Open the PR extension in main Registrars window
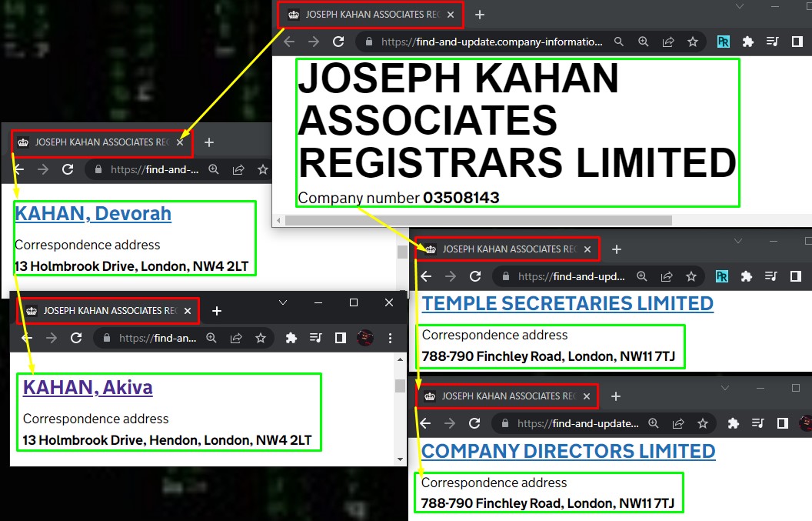Image resolution: width=812 pixels, height=521 pixels. coord(724,42)
